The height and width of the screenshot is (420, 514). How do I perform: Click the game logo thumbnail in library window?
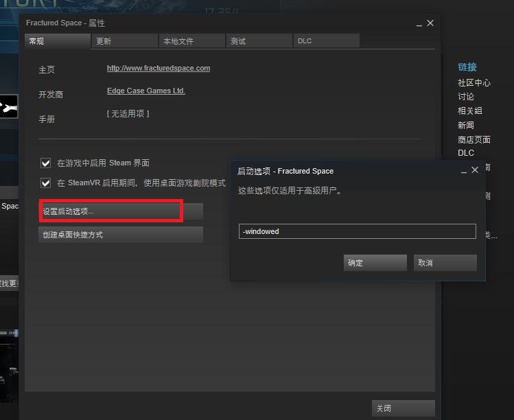pos(9,106)
